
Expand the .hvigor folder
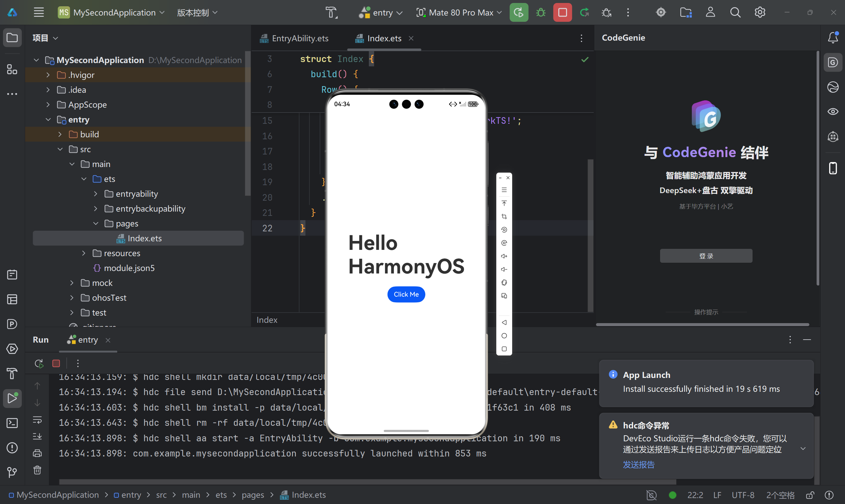[48, 75]
